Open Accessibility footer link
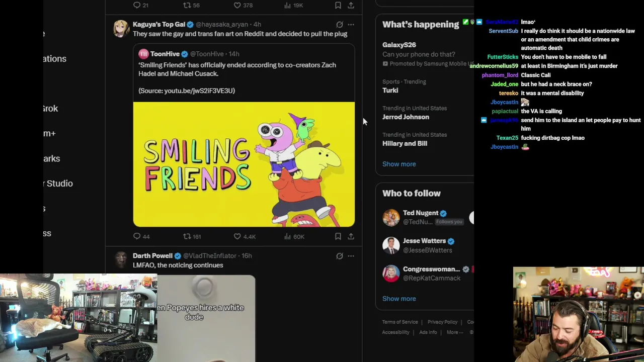 tap(395, 332)
